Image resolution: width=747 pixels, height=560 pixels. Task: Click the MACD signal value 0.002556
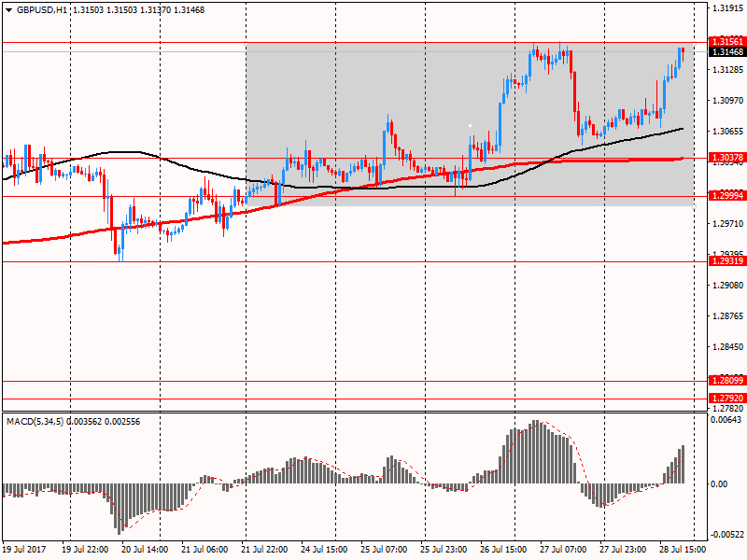pyautogui.click(x=122, y=422)
